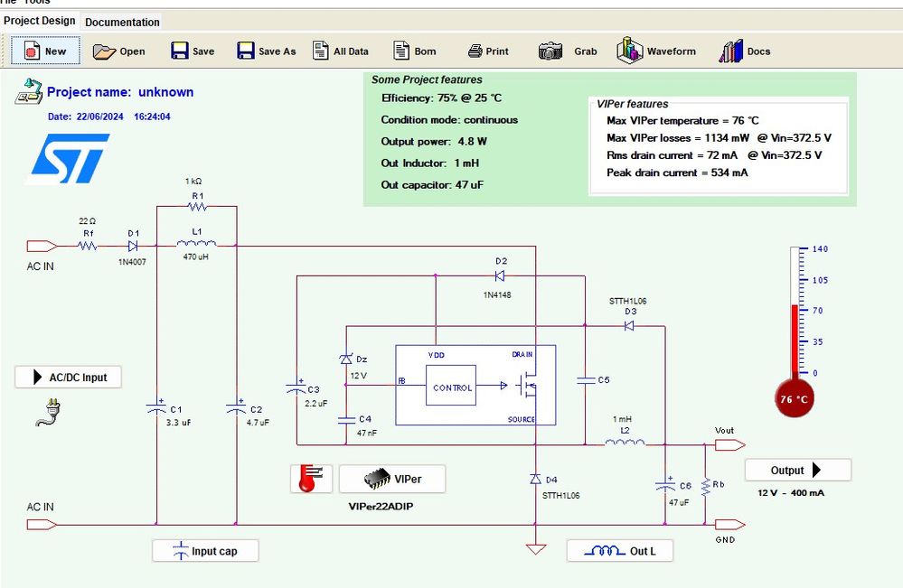Switch to the Documentation tab
This screenshot has width=903, height=588.
(x=122, y=22)
